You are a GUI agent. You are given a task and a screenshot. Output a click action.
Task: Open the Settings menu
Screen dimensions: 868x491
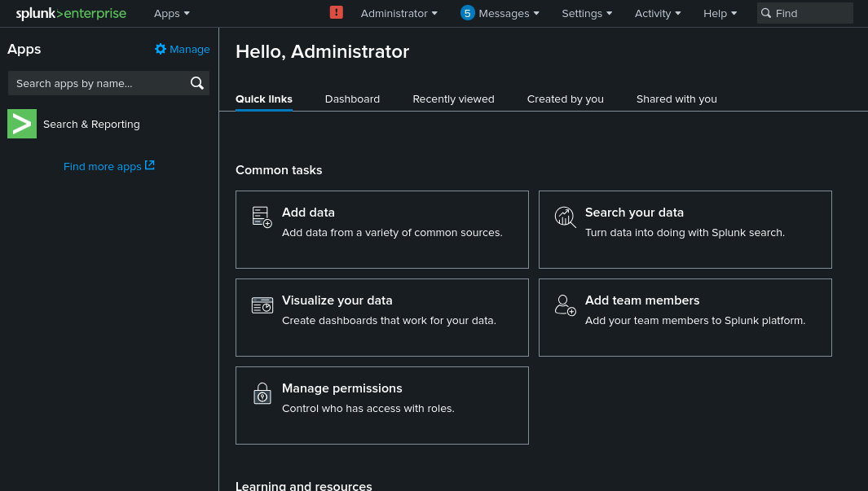pos(586,13)
